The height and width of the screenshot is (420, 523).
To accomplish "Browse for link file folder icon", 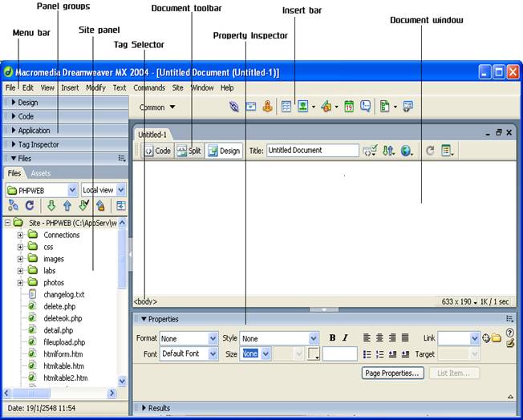I will click(497, 338).
